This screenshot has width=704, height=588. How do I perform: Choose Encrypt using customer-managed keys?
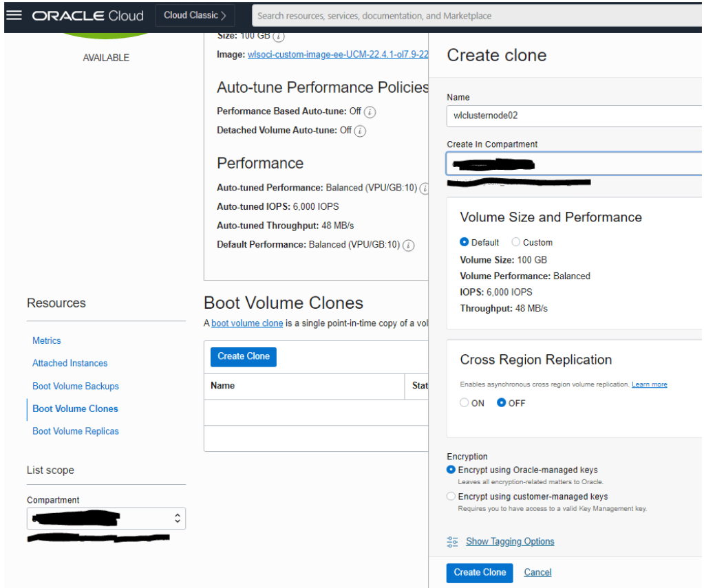451,497
